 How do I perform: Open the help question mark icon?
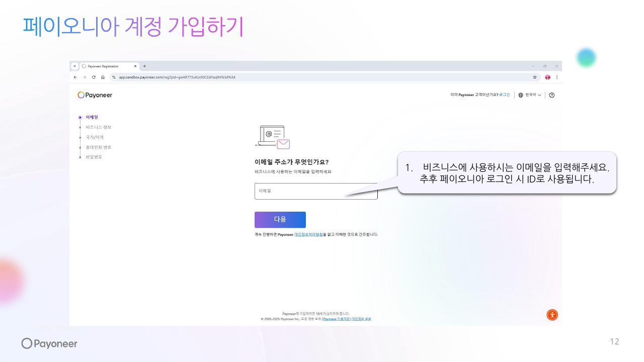(552, 95)
